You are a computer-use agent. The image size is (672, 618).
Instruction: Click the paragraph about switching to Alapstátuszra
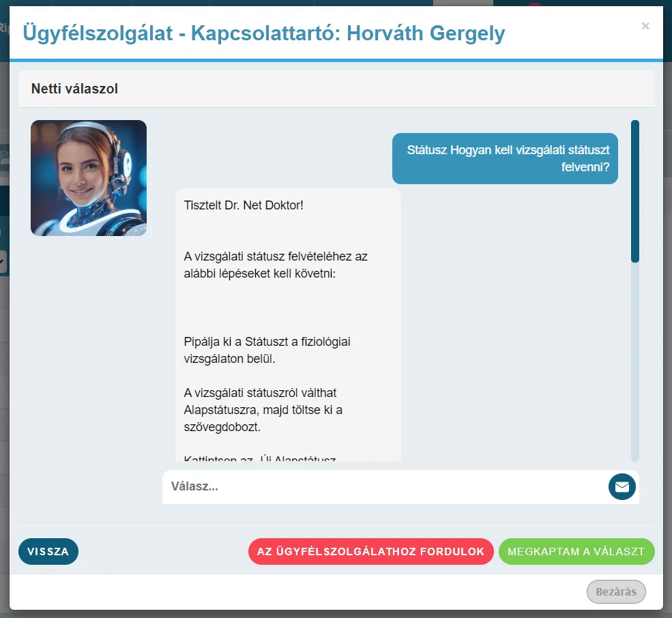pyautogui.click(x=263, y=410)
